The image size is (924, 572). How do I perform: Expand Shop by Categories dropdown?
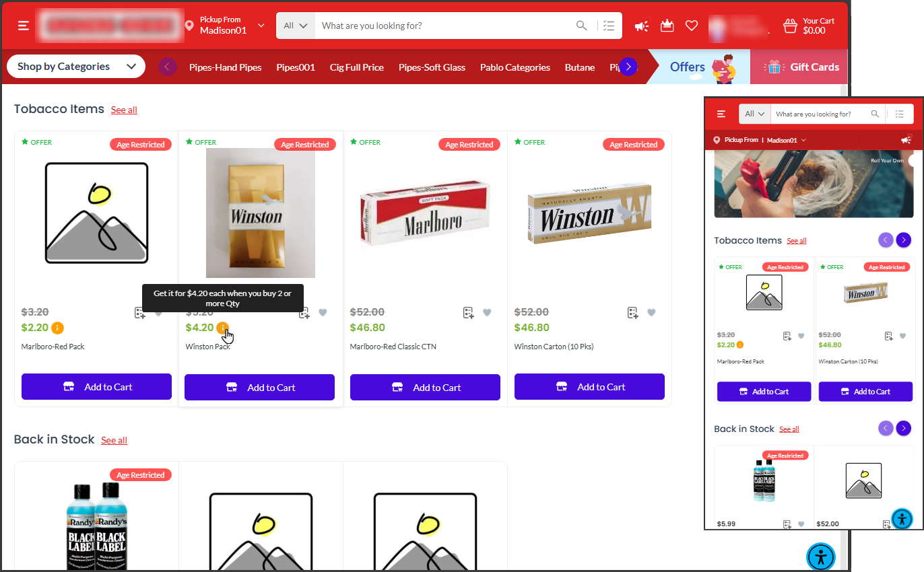76,67
